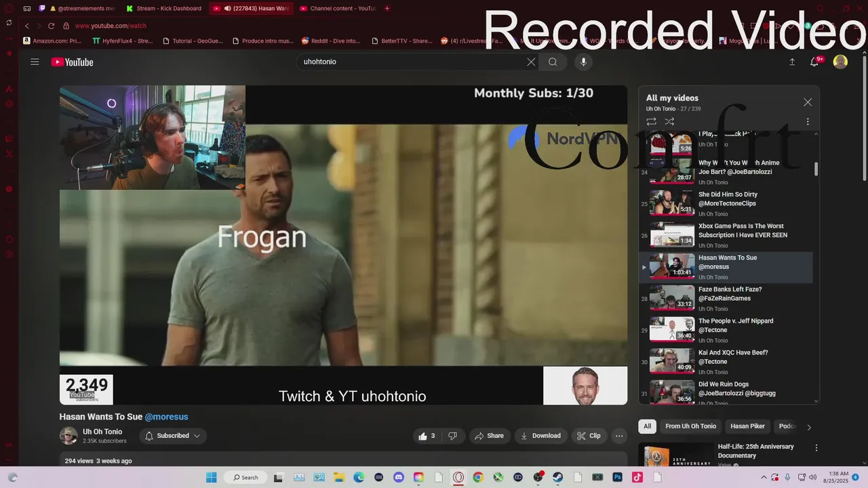Screen dimensions: 868x488
Task: Reload the page in the browser
Action: coord(51,26)
